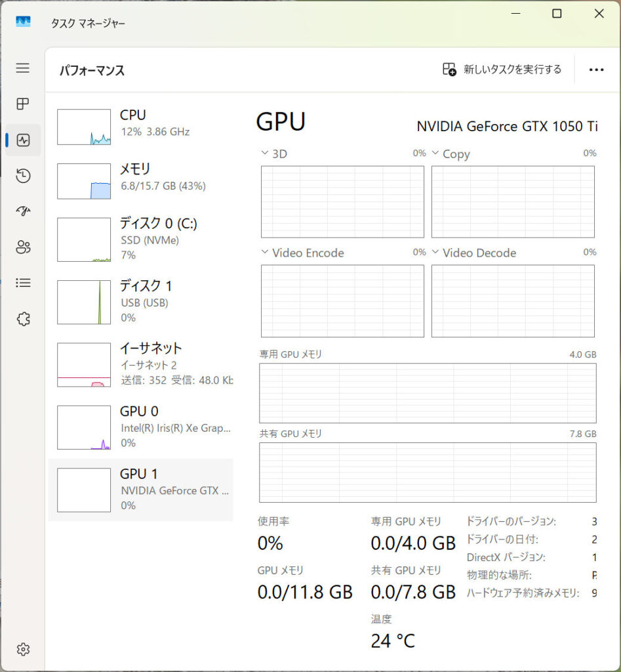Screen dimensions: 621x672
Task: Click the 新しいタスクを実行する button
Action: 502,69
